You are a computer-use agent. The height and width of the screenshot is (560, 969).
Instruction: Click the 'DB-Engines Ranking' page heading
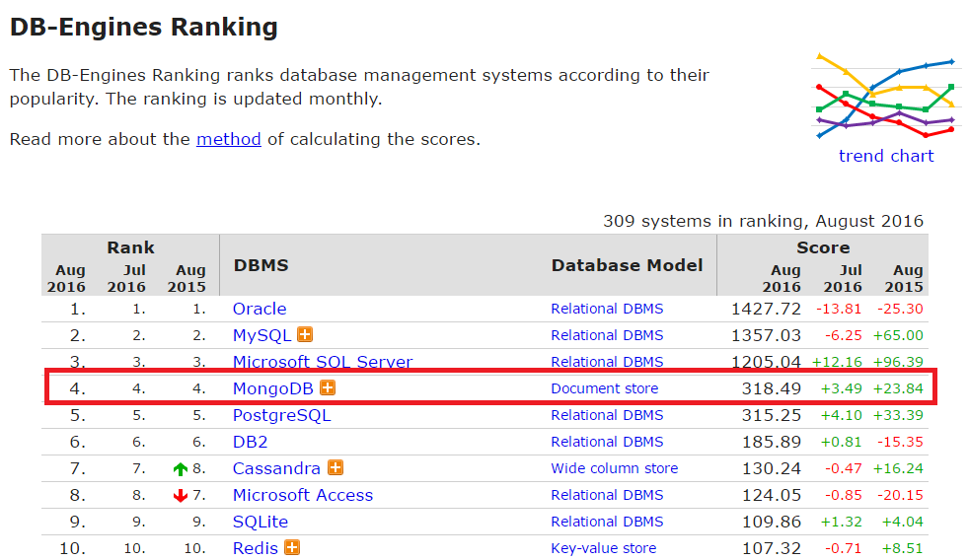tap(144, 28)
